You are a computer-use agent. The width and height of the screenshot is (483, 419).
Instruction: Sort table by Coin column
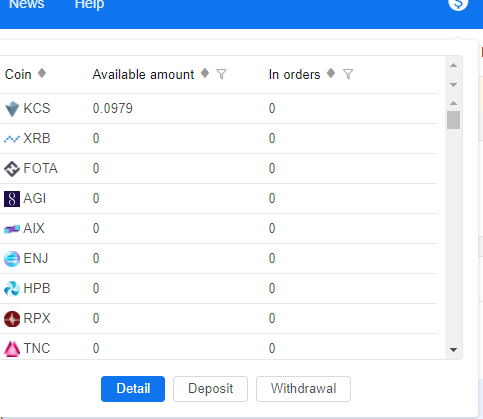pos(42,73)
